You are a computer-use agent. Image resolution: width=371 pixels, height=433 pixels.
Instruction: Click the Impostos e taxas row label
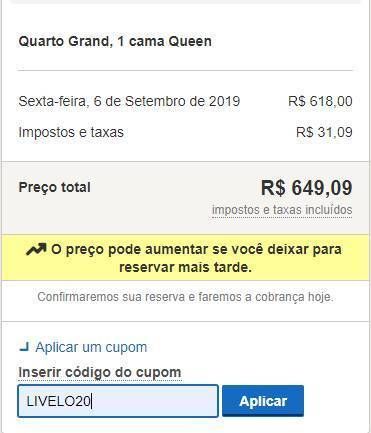pyautogui.click(x=71, y=132)
